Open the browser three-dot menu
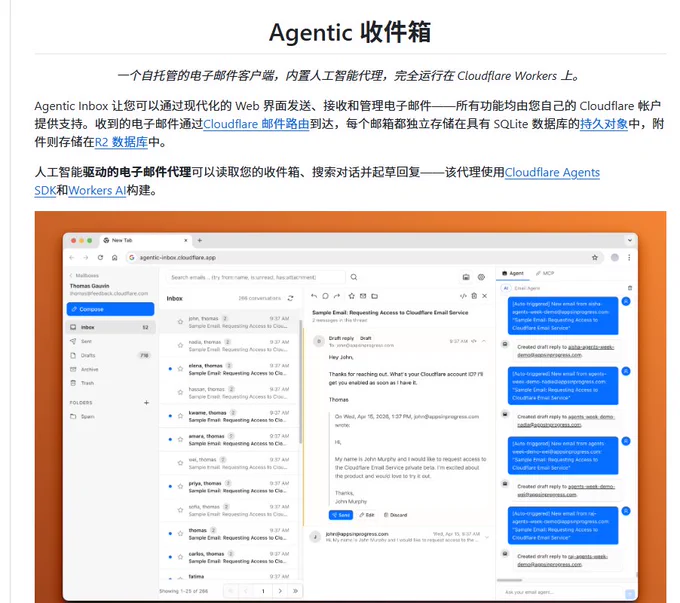The width and height of the screenshot is (680, 603). click(629, 257)
